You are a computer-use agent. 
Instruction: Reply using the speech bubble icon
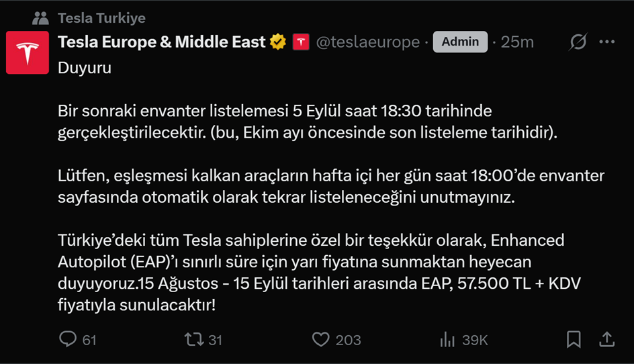[68, 339]
